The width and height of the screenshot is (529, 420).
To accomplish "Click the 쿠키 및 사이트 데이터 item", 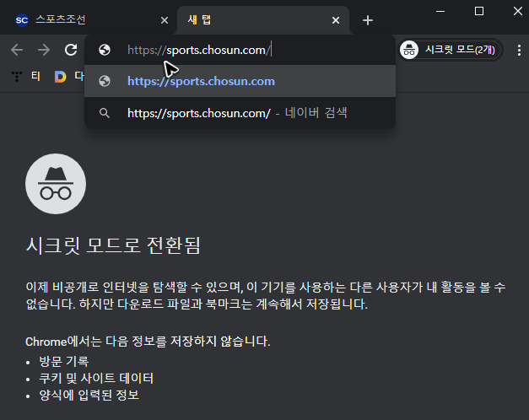I will click(96, 378).
